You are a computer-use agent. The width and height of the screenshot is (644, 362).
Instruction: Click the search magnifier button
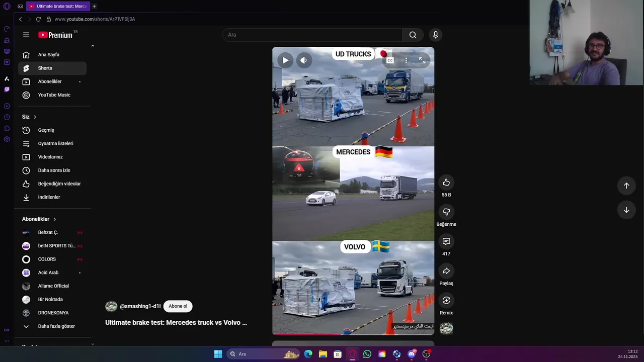pos(413,35)
